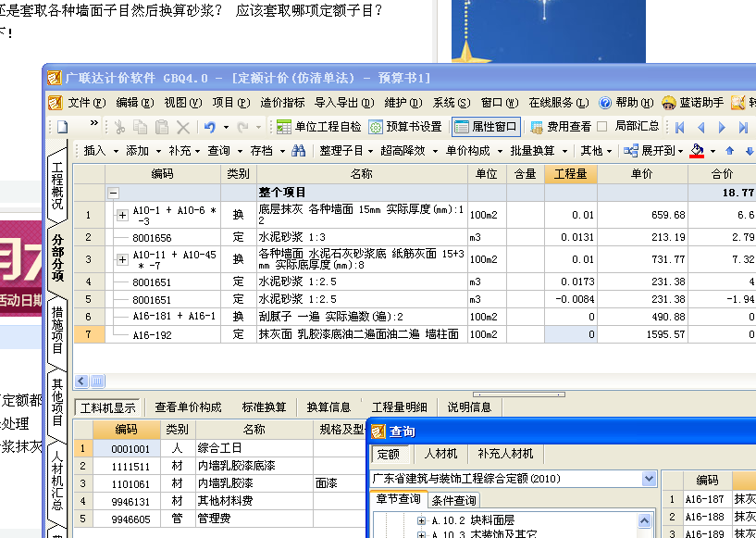
Task: Click the paste clipboard icon
Action: point(162,128)
